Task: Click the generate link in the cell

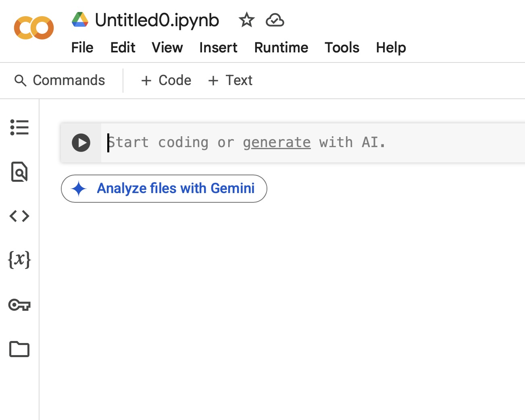Action: tap(277, 143)
